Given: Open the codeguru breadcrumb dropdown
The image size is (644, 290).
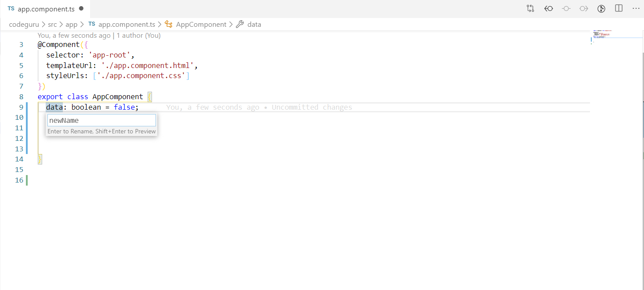Looking at the screenshot, I should [x=24, y=25].
